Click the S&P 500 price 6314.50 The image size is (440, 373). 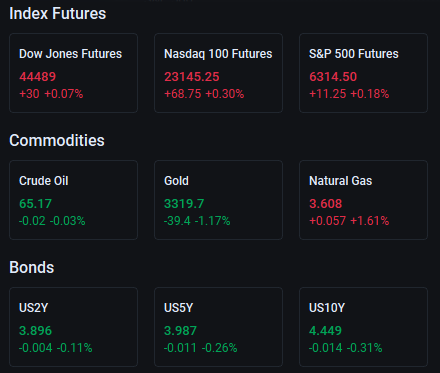(x=333, y=77)
